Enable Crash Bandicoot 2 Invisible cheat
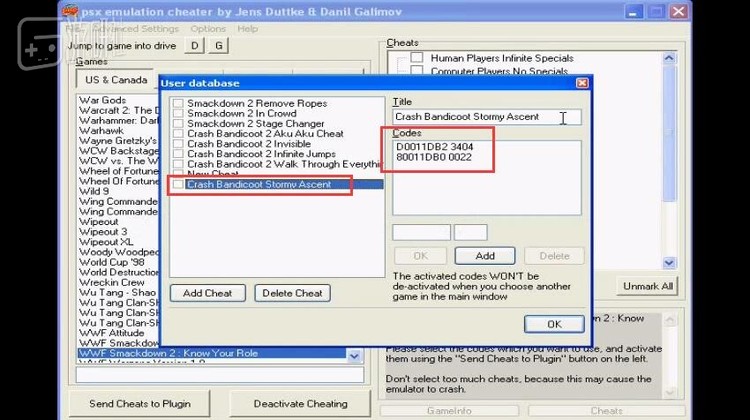Image resolution: width=750 pixels, height=420 pixels. pyautogui.click(x=178, y=144)
